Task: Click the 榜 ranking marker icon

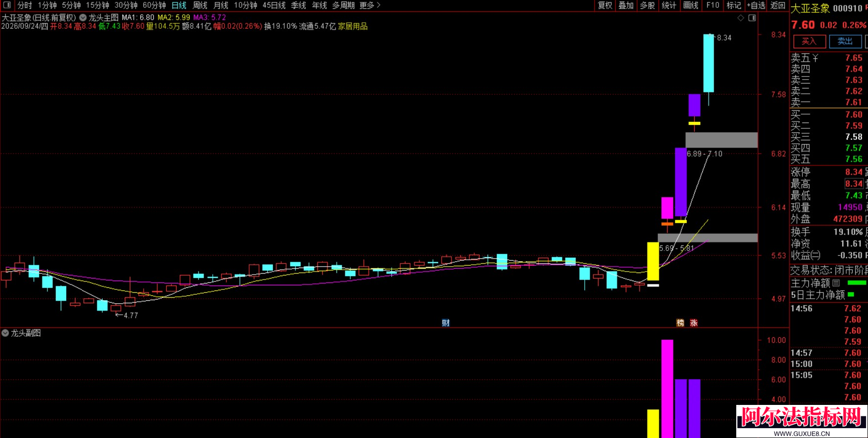Action: (680, 323)
